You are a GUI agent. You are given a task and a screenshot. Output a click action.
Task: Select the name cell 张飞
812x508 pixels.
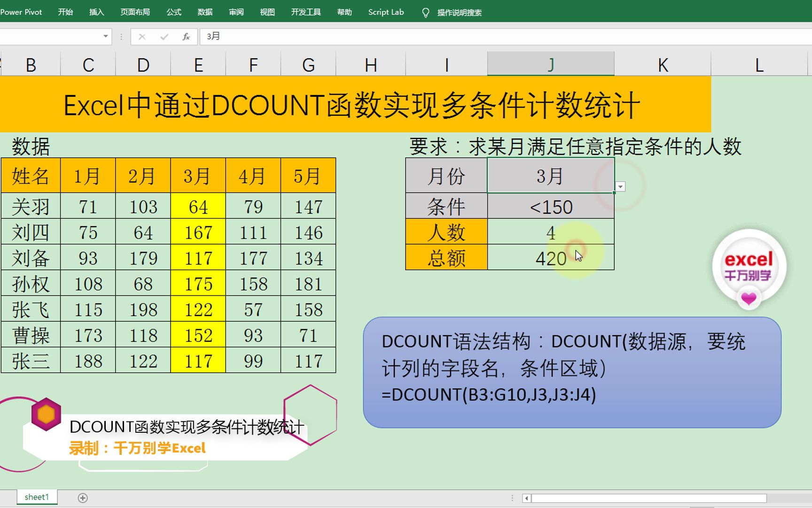[31, 310]
